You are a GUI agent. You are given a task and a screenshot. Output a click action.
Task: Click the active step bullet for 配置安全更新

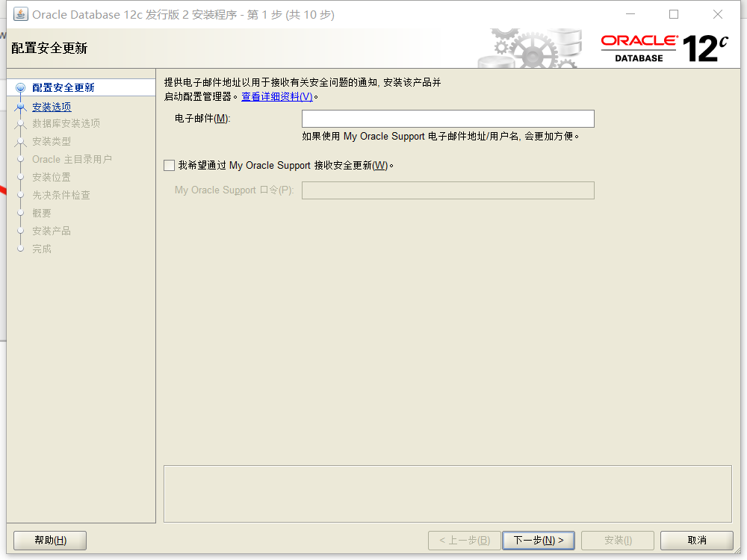click(20, 87)
